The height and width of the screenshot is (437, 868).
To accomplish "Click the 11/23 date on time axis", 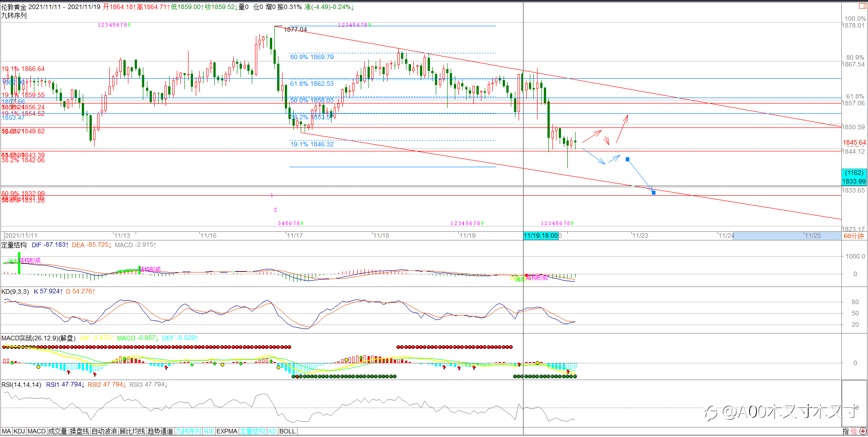I will 640,235.
